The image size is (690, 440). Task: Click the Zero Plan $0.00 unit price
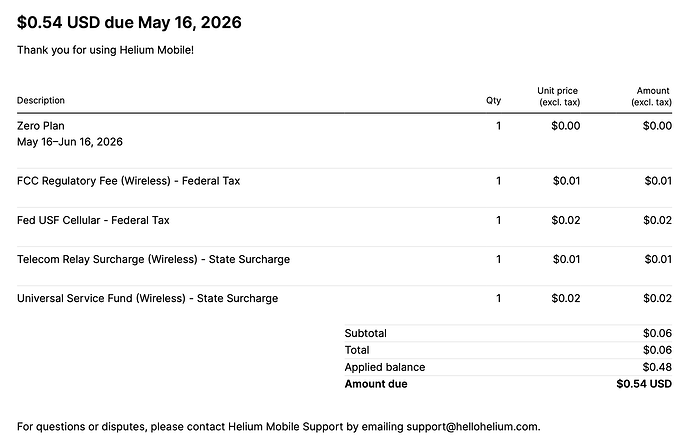565,126
